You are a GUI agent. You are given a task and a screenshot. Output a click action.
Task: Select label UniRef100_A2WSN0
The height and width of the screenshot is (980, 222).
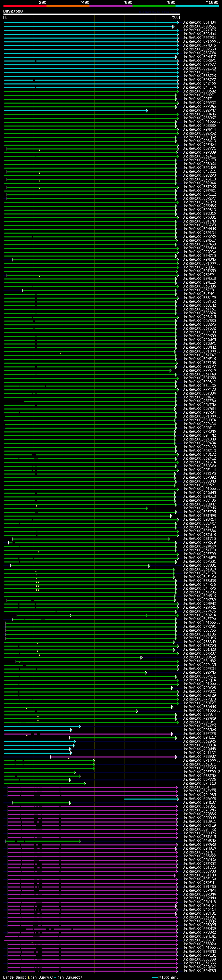tap(199, 841)
